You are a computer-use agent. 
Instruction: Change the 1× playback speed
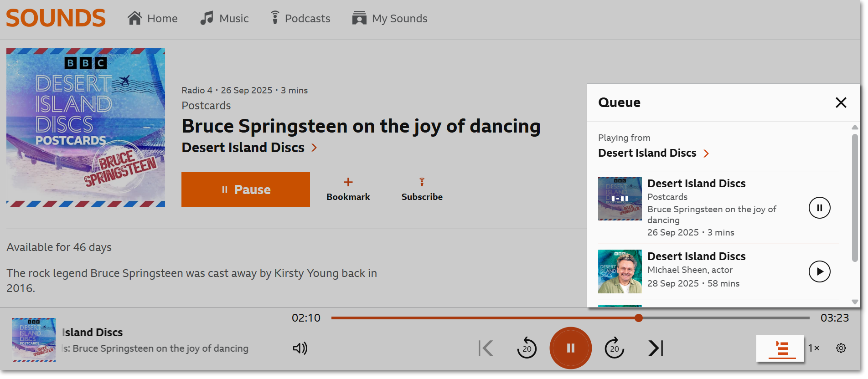(814, 348)
